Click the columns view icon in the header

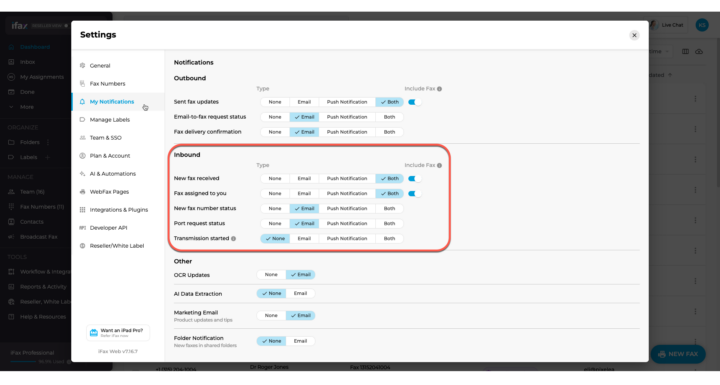[685, 51]
